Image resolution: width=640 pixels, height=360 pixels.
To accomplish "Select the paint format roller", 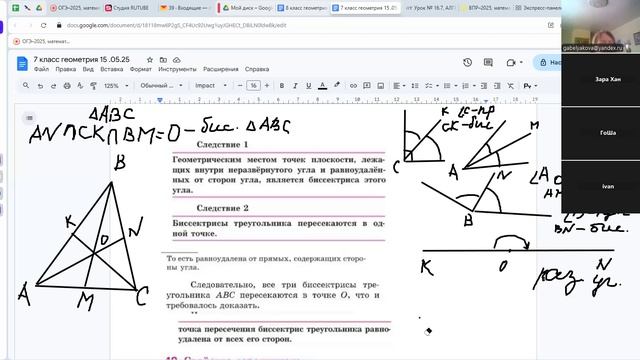I will pyautogui.click(x=93, y=86).
